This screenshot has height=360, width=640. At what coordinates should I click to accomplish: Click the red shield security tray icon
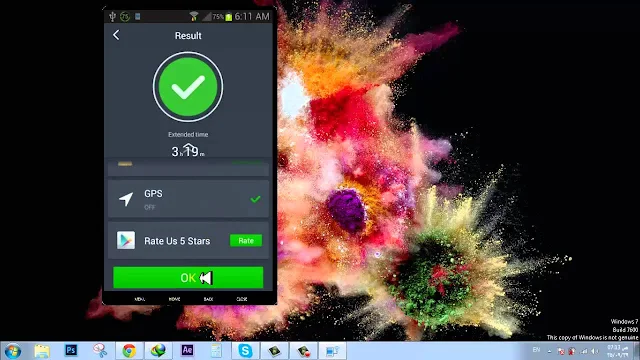click(571, 351)
